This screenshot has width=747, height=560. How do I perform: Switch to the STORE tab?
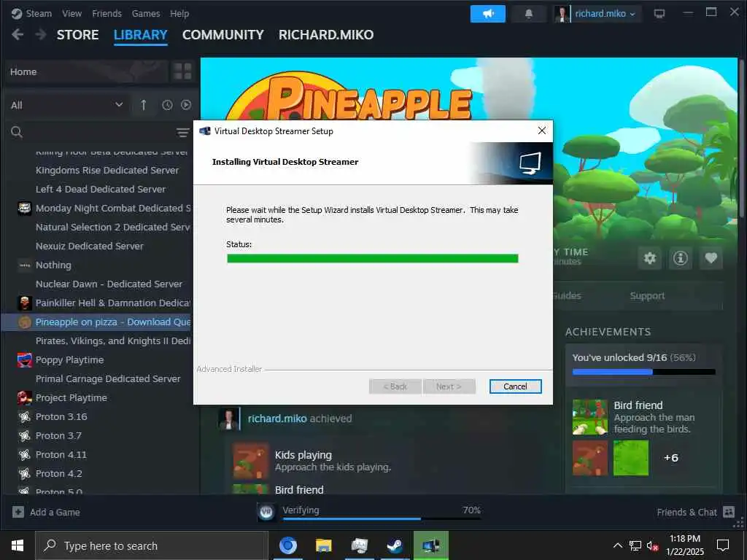click(x=77, y=35)
